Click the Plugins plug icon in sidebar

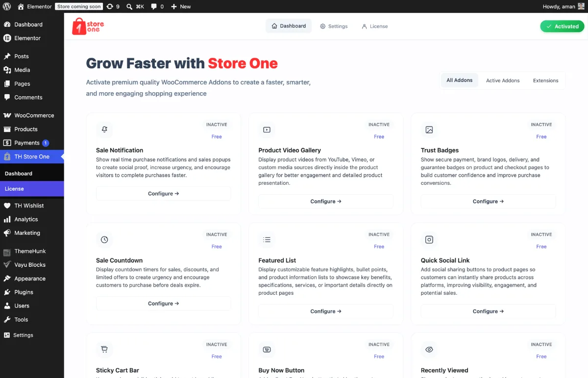tap(7, 292)
